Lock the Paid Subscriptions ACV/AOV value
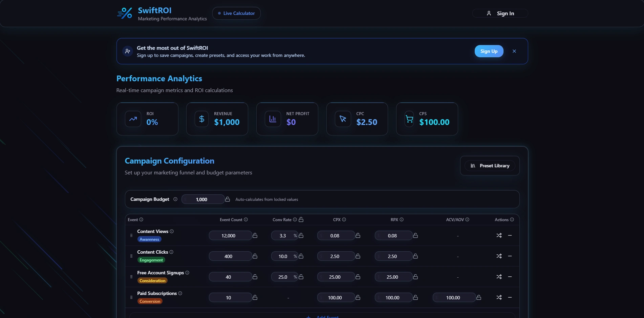 [x=479, y=297]
